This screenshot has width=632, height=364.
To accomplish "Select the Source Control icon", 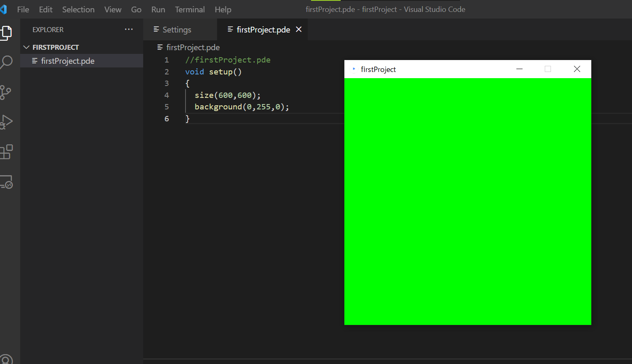I will 6,92.
